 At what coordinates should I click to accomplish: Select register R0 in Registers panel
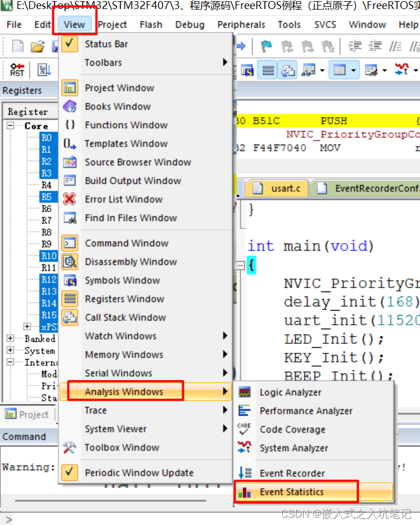click(47, 138)
